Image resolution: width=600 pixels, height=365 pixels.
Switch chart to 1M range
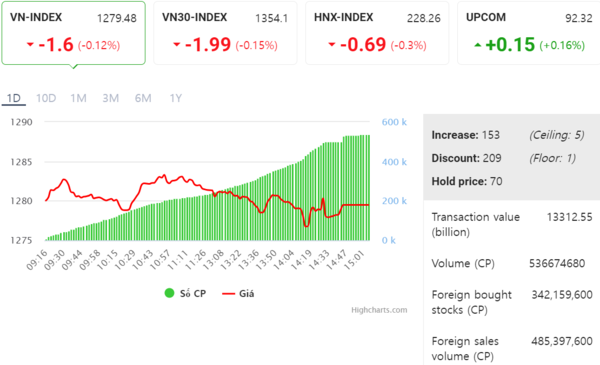coord(78,98)
